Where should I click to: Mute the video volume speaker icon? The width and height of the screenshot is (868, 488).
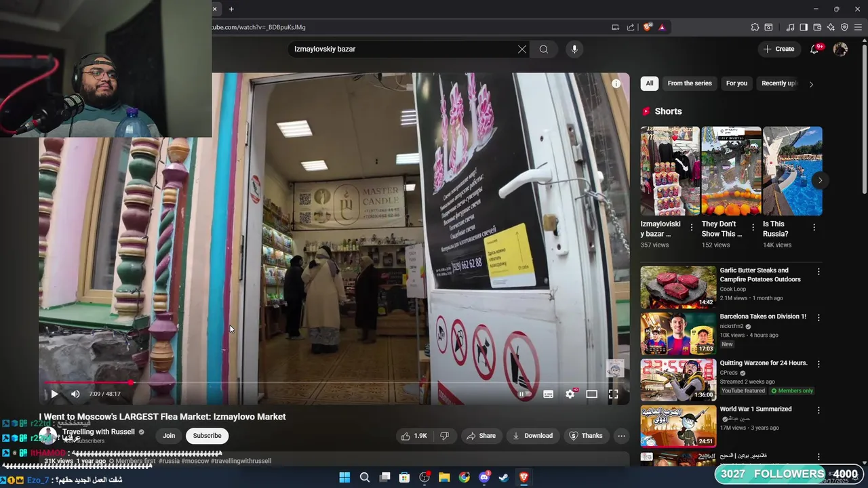pyautogui.click(x=75, y=394)
